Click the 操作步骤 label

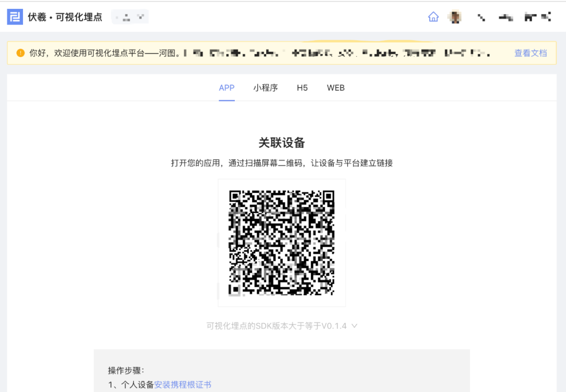(126, 371)
